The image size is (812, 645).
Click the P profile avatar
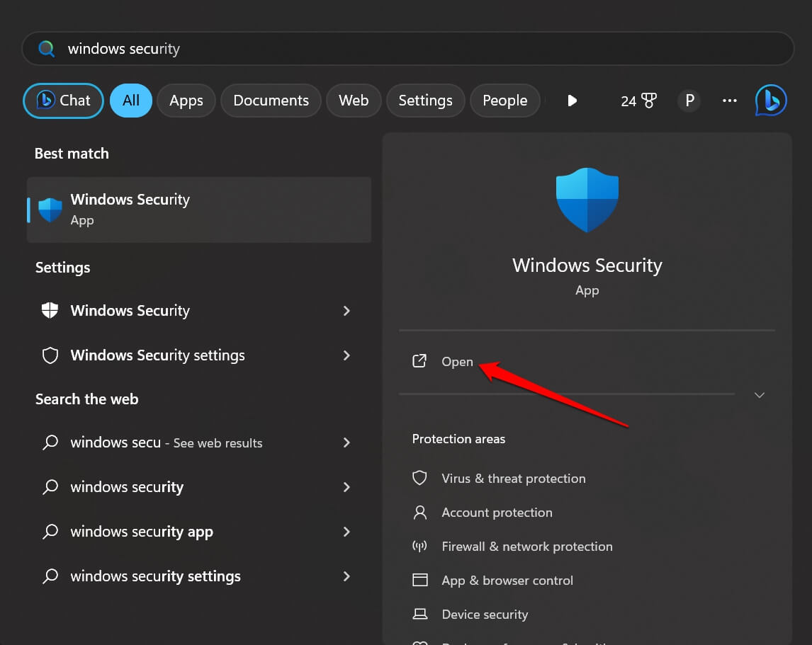click(x=689, y=101)
